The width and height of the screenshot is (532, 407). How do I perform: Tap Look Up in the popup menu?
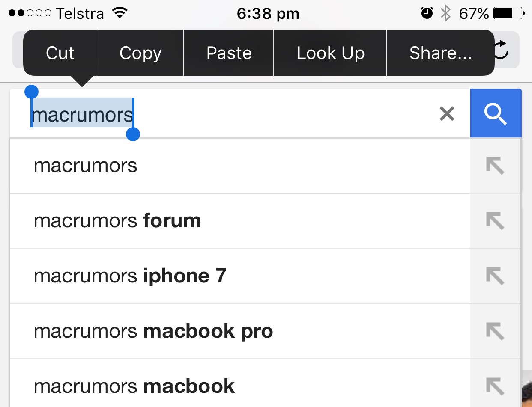pos(330,53)
